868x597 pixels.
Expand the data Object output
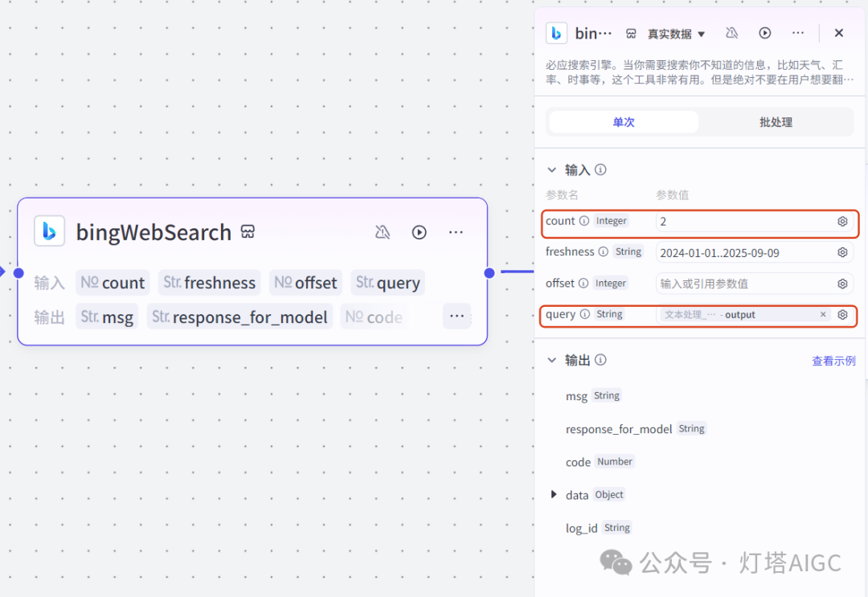(554, 494)
